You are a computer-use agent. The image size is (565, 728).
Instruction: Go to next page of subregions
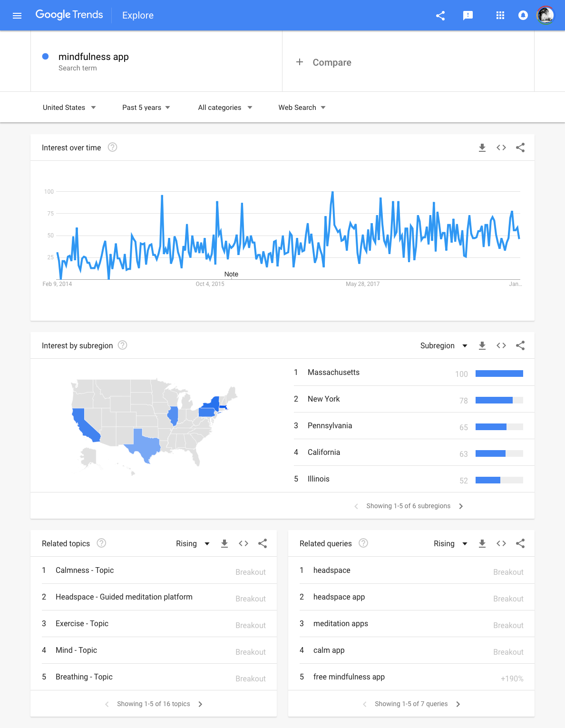[x=461, y=506]
